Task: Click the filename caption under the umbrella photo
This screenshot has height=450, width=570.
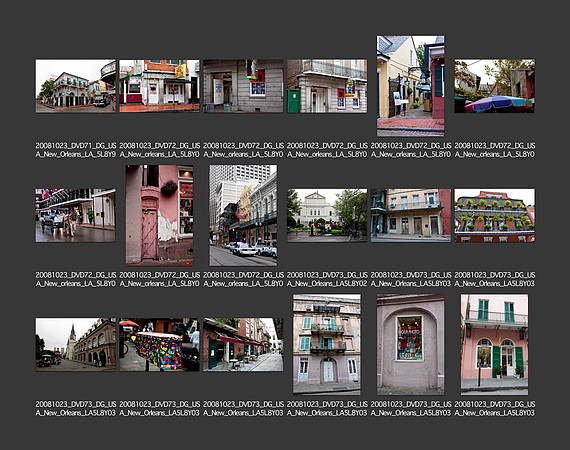Action: pos(495,150)
